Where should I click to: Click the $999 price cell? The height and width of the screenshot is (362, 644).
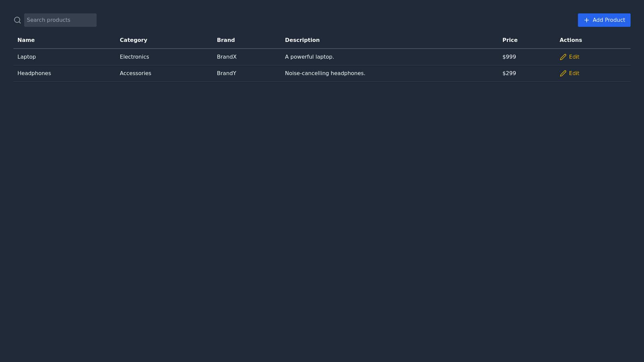[x=509, y=57]
